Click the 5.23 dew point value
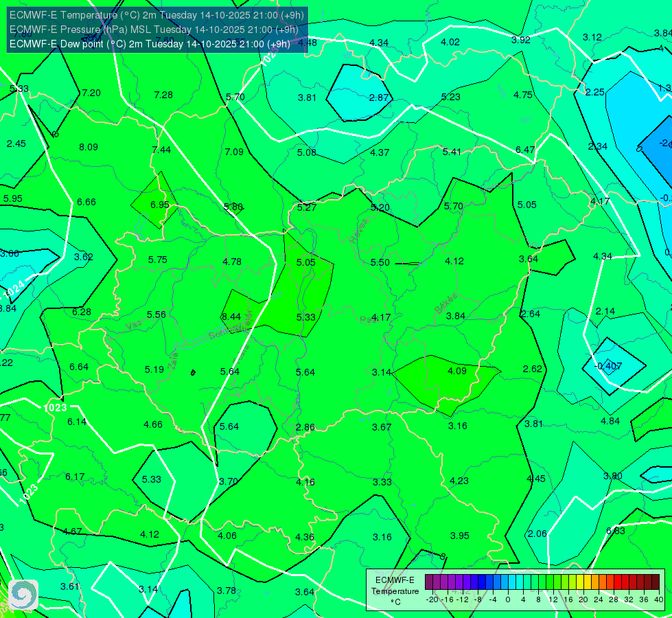Image resolution: width=672 pixels, height=618 pixels. click(451, 97)
